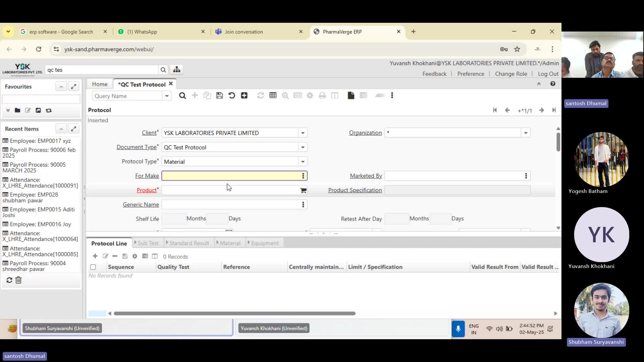Click the Copy Record toolbar icon
This screenshot has width=644, height=362.
pos(207,96)
